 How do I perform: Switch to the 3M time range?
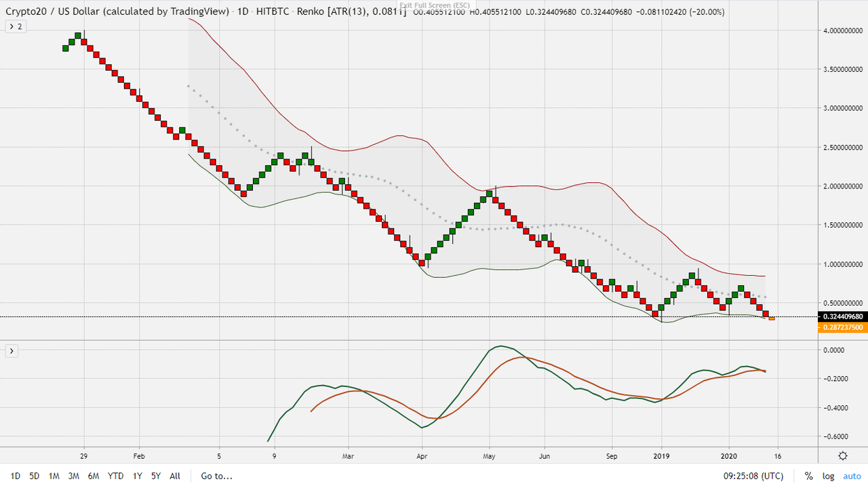73,476
